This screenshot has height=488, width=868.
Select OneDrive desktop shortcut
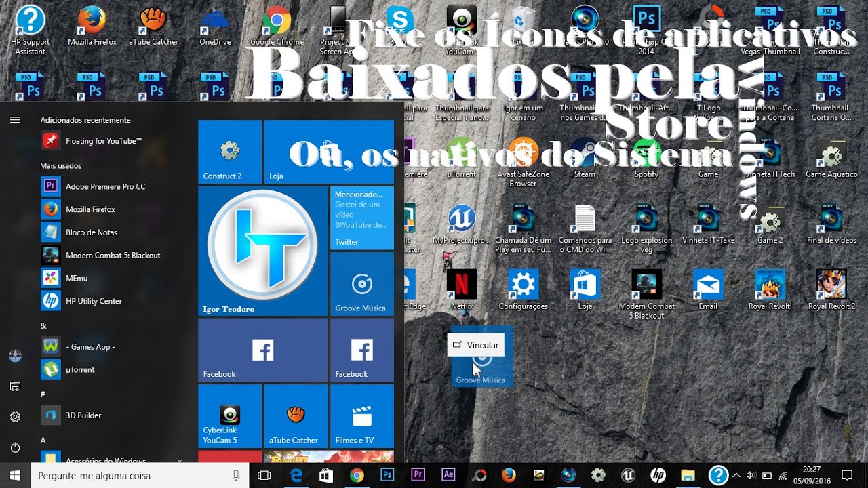click(x=215, y=27)
